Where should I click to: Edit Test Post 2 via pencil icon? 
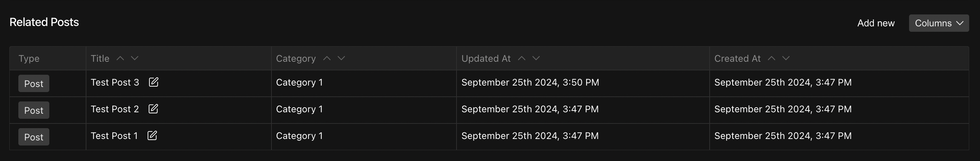[x=153, y=109]
